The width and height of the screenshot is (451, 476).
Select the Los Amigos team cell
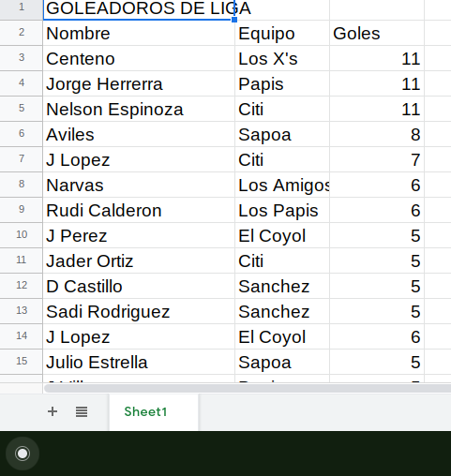[282, 185]
